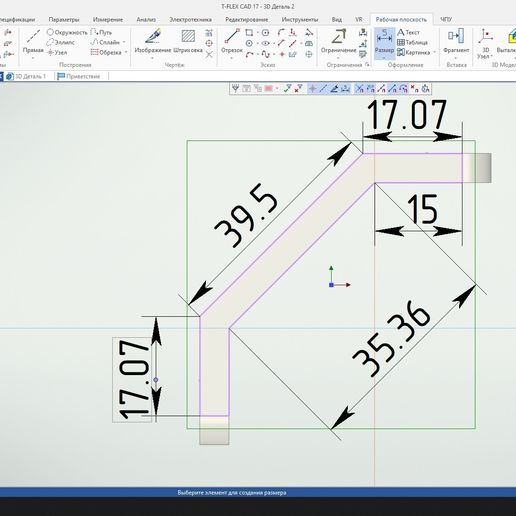Open the Изображение drawing tool

click(x=153, y=41)
